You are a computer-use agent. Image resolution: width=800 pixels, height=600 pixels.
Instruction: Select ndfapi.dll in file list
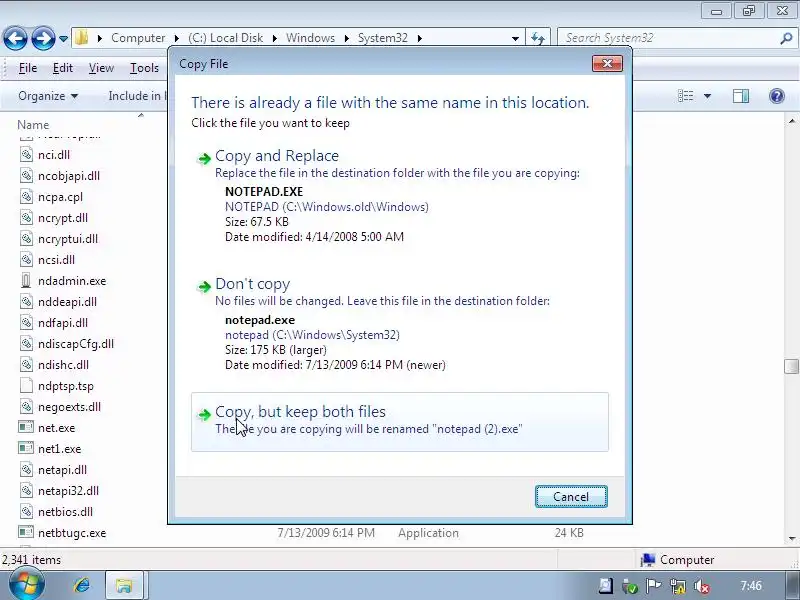63,323
